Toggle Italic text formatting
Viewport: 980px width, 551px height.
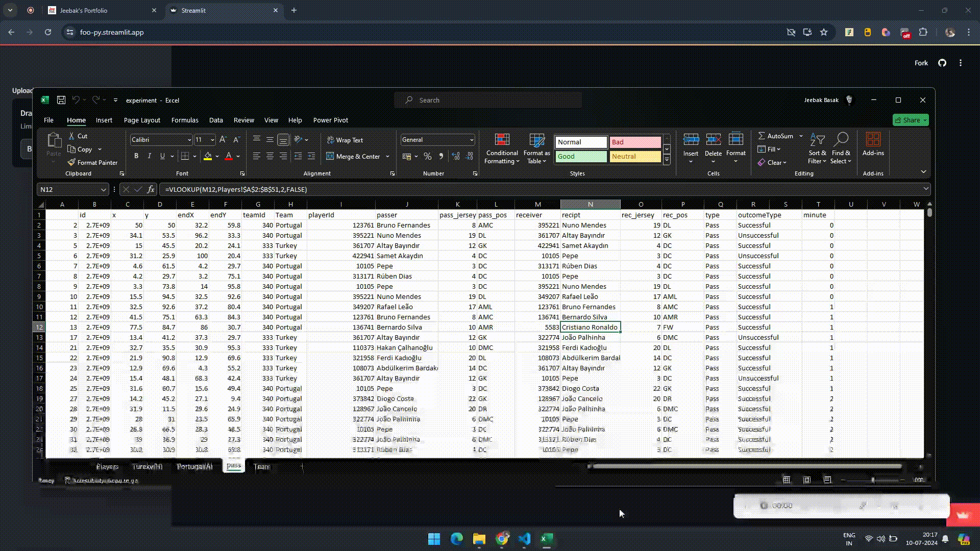149,156
